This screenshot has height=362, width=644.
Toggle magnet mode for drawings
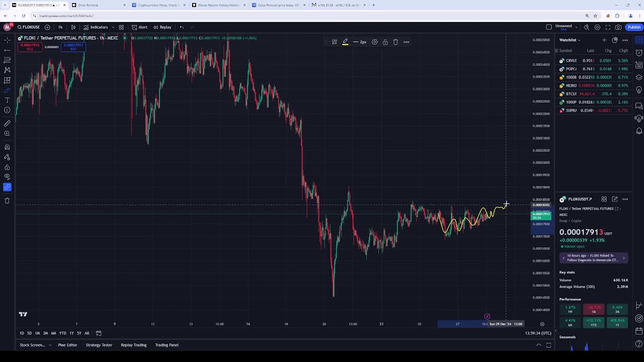click(7, 147)
